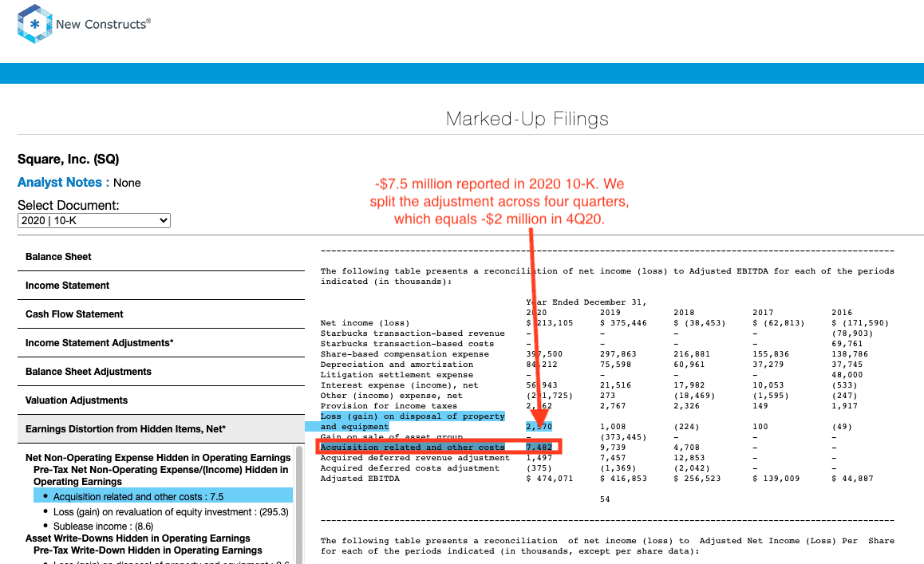Viewport: 924px width, 564px height.
Task: Click the Marked-Up Filings page title
Action: (x=527, y=119)
